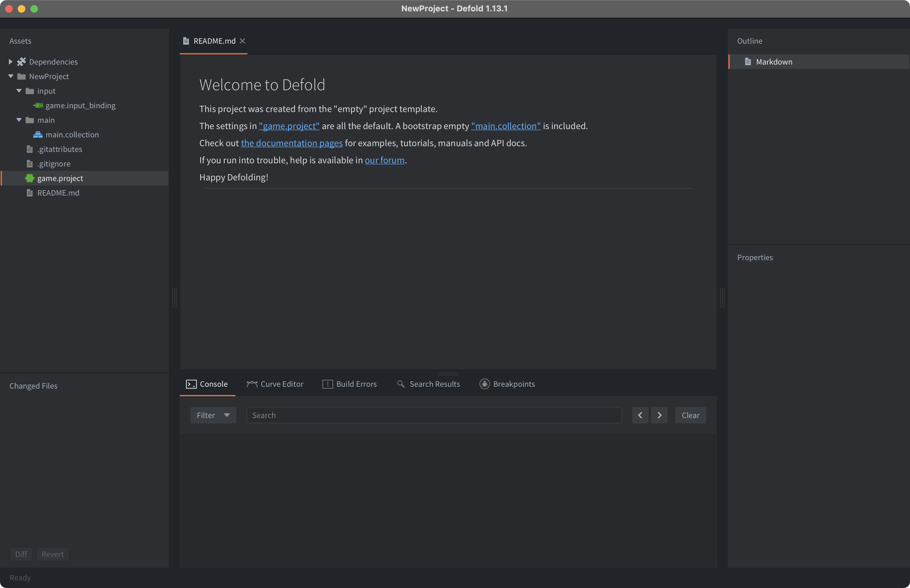The image size is (910, 588).
Task: Click the left panel resize handle
Action: coord(174,298)
